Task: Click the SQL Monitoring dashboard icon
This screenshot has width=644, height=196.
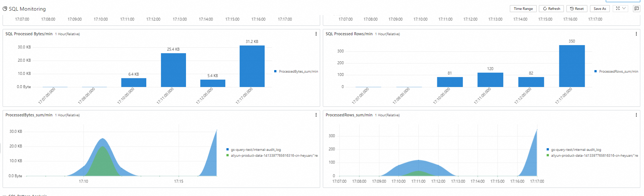Action: (x=5, y=8)
